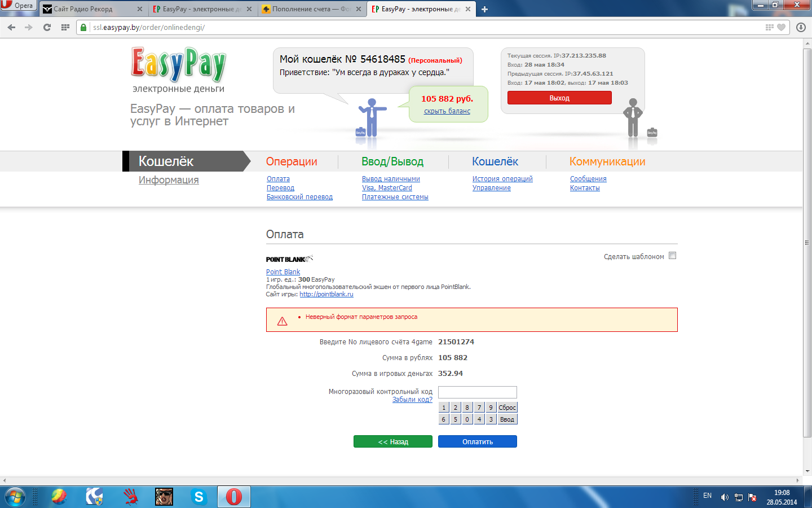Switch to Пополнение счета tab
Viewport: 812px width, 508px height.
tap(312, 9)
